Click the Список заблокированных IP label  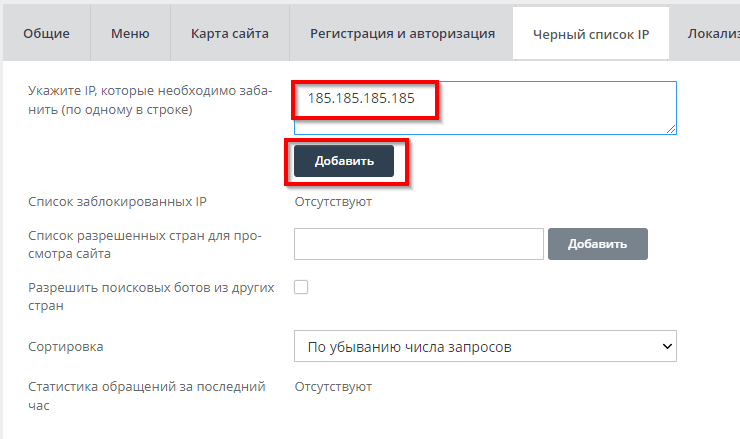118,202
